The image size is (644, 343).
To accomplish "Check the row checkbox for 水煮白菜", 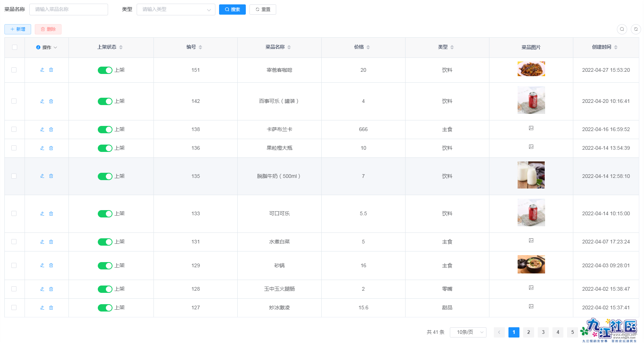I will 14,242.
